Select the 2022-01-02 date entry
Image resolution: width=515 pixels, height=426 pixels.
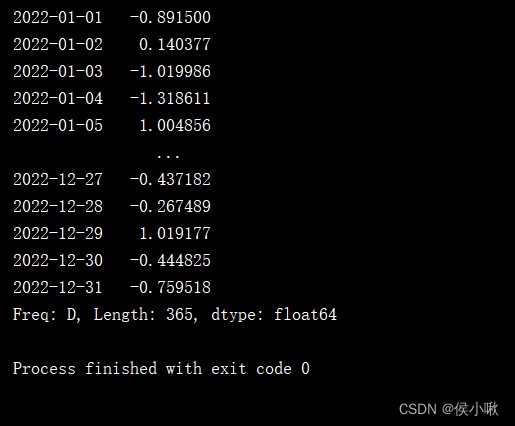coord(58,44)
